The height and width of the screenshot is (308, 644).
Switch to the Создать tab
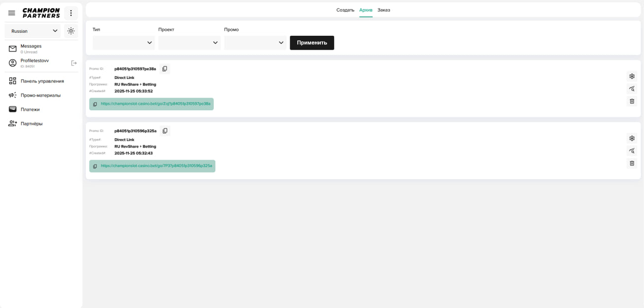click(x=345, y=10)
